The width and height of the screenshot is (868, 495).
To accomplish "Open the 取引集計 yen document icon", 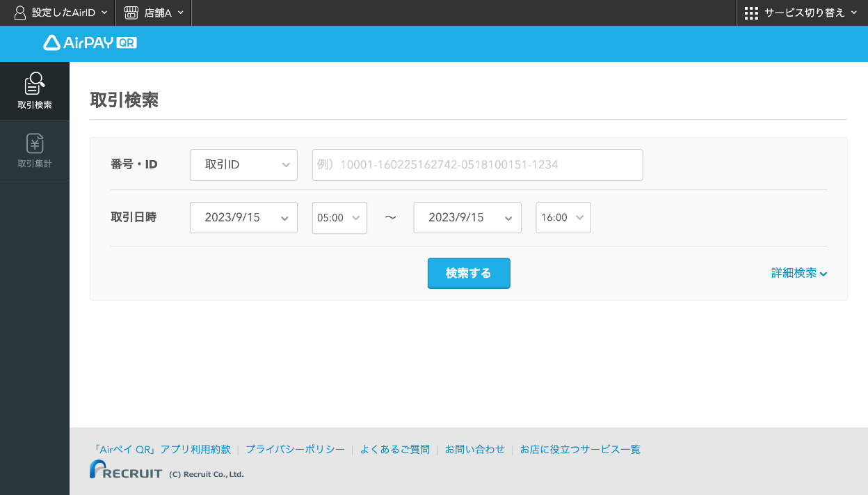I will tap(35, 143).
